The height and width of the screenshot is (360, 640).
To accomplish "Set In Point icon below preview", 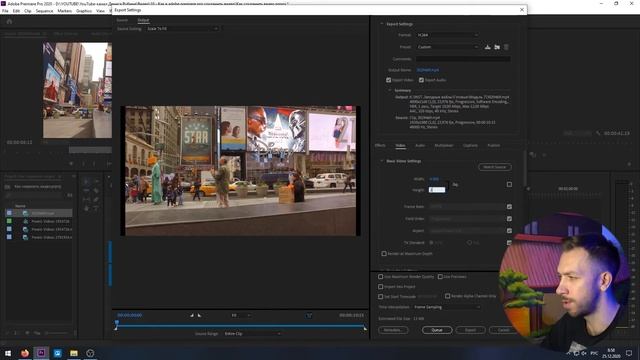I will tap(192, 315).
